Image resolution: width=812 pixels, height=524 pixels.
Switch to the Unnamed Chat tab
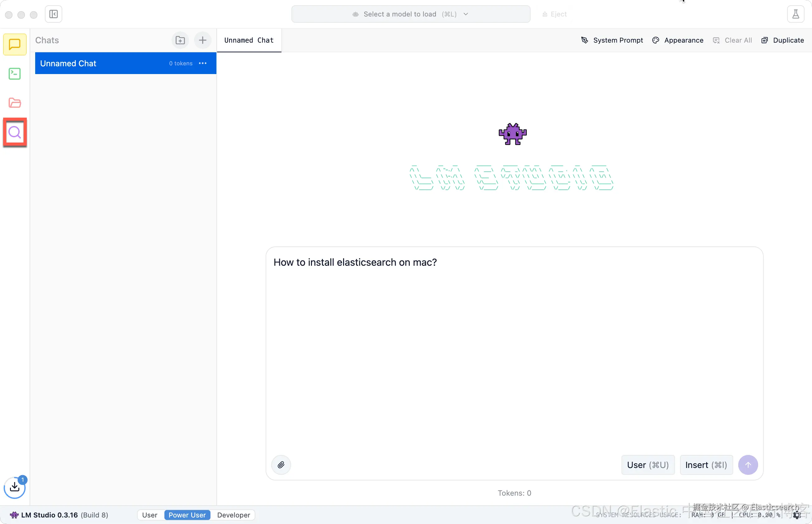(x=249, y=40)
